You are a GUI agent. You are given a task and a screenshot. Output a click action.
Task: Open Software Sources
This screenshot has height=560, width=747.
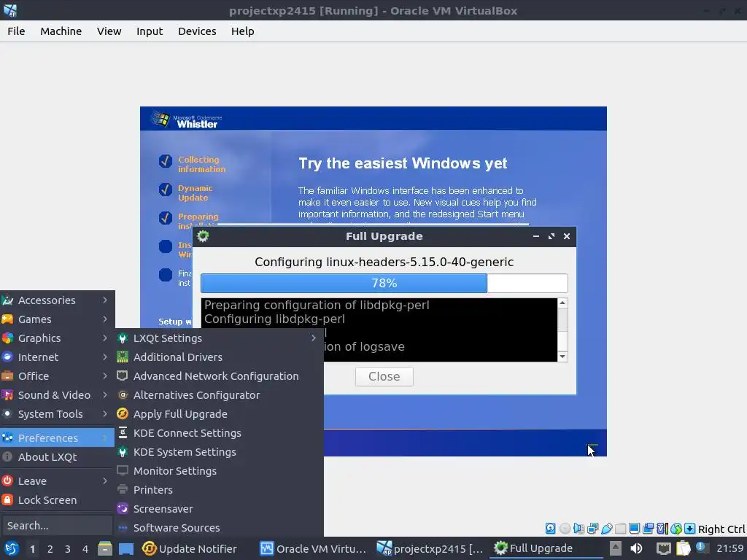point(219,528)
